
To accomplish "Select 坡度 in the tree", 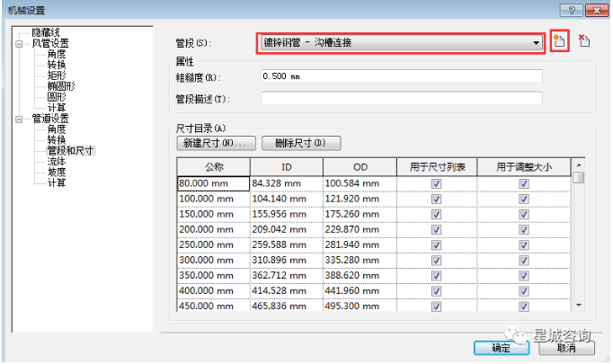I will [57, 172].
